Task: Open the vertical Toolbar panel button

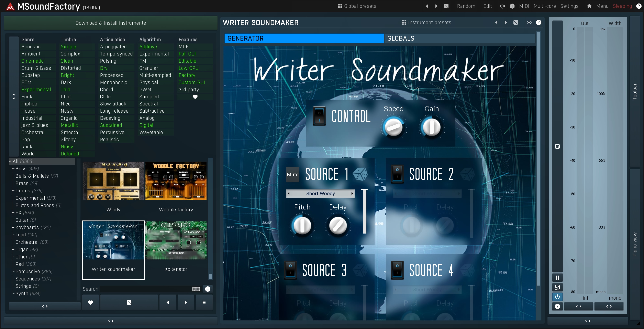Action: tap(634, 92)
